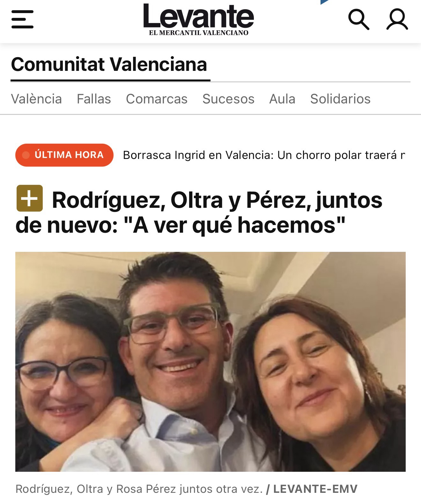This screenshot has height=504, width=421.
Task: Open the Solidarios section
Action: click(x=340, y=99)
